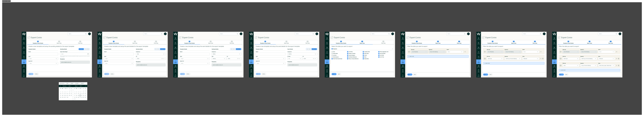Image resolution: width=644 pixels, height=117 pixels.
Task: Toggle the Inception Date checkbox
Action: point(363,52)
